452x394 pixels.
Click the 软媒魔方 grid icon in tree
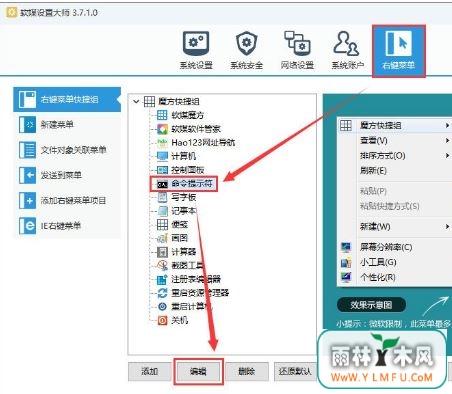pos(162,115)
